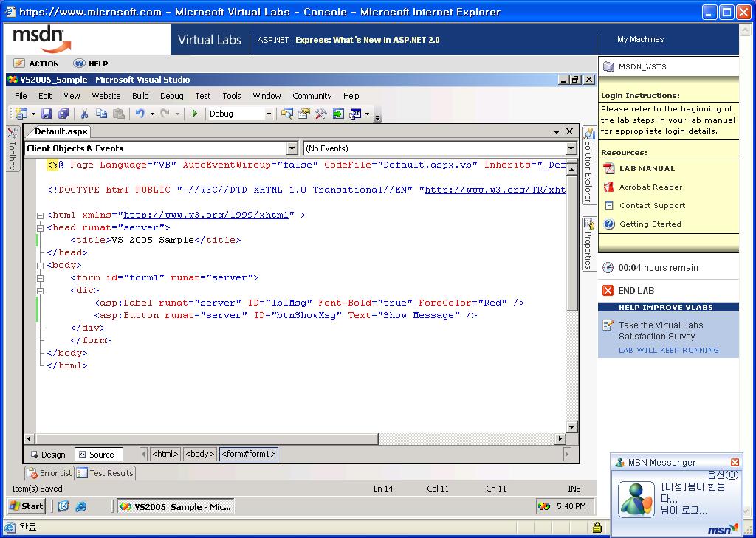Switch the editor to Design view
This screenshot has width=756, height=538.
coord(48,455)
